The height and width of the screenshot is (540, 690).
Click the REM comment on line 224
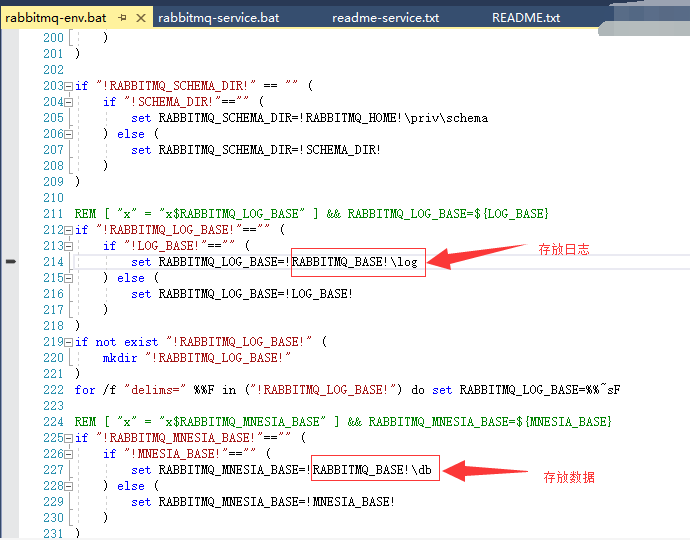point(343,422)
